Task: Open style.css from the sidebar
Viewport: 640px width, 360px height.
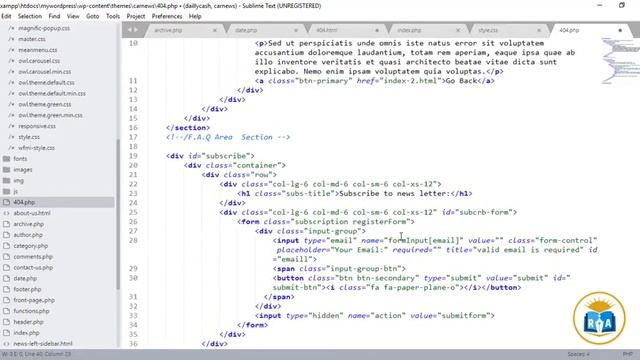Action: [29, 137]
